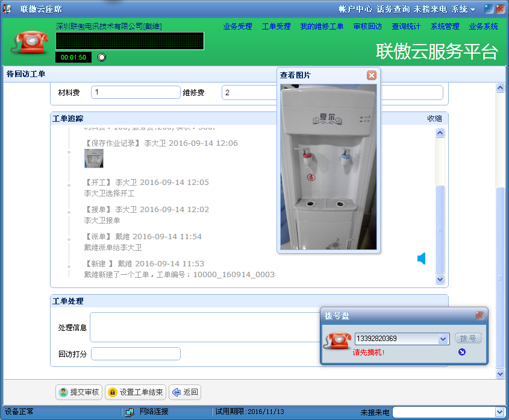Close the 拨号盘 dial pad window
Screen dimensions: 509x420
click(x=479, y=316)
